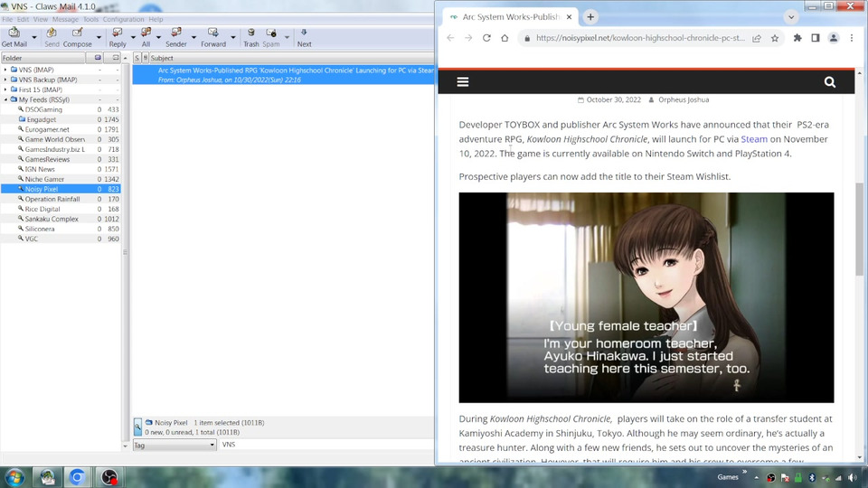The height and width of the screenshot is (488, 868).
Task: Open the browser side panel icon
Action: (x=816, y=38)
